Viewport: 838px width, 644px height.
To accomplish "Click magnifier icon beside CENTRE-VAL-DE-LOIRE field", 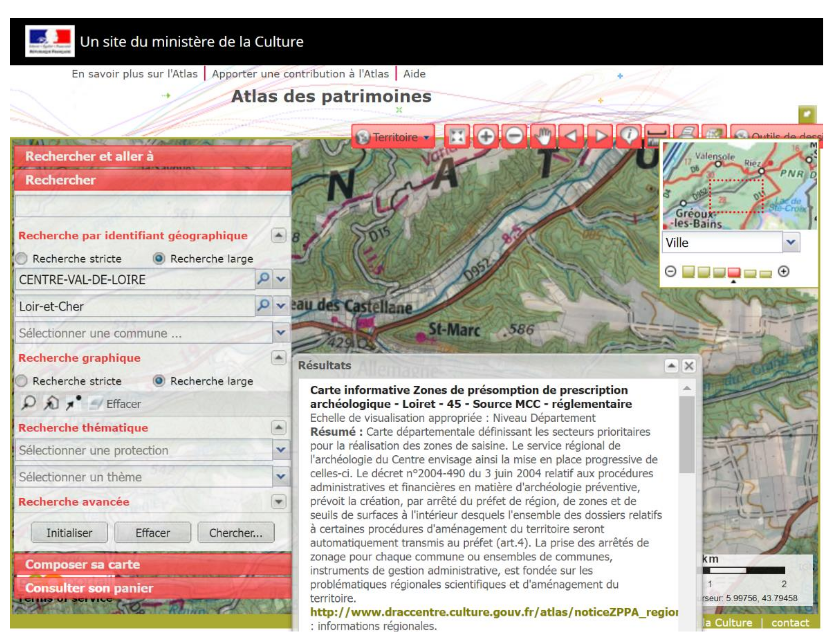I will click(263, 279).
